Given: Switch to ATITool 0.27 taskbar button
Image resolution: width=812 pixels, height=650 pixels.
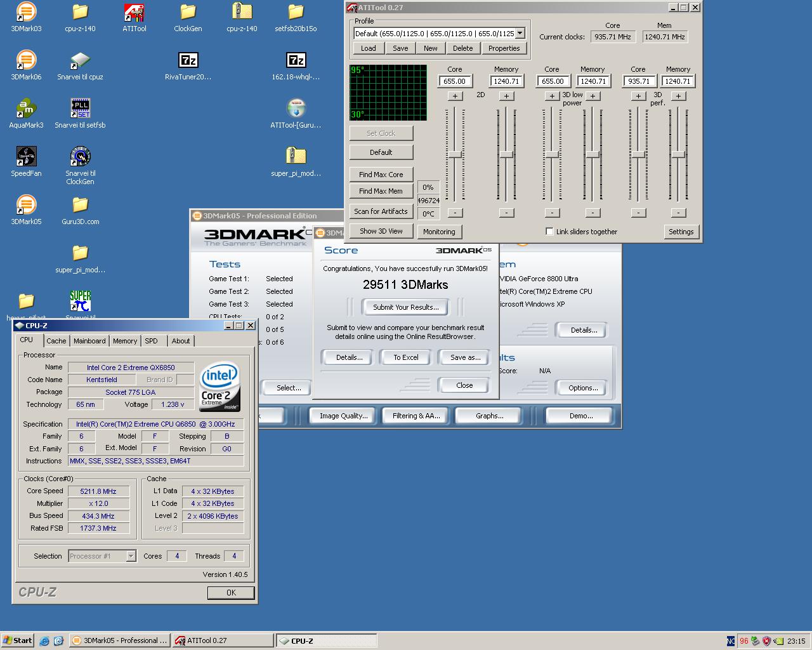Looking at the screenshot, I should (223, 640).
